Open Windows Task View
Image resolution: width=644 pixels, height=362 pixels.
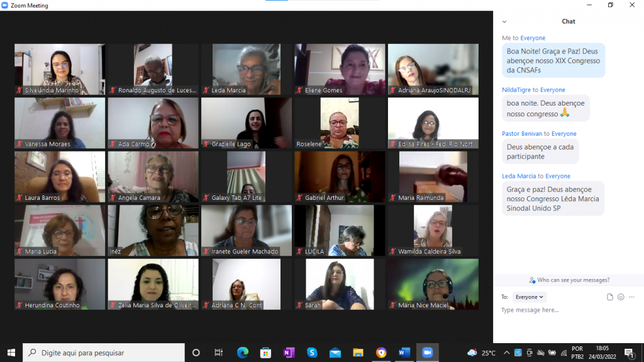point(219,353)
